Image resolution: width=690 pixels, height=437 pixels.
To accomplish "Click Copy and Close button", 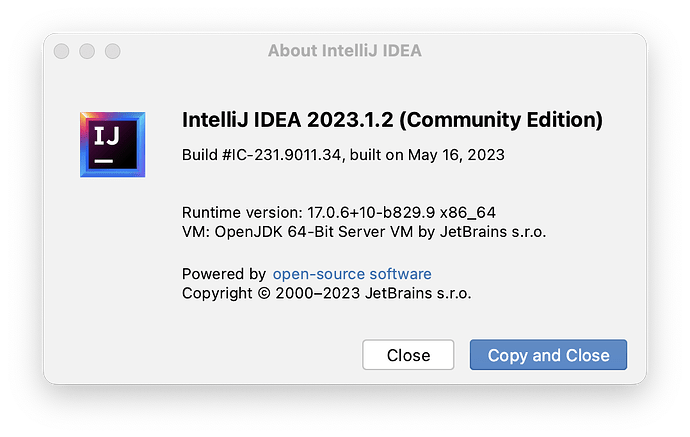I will [x=548, y=355].
